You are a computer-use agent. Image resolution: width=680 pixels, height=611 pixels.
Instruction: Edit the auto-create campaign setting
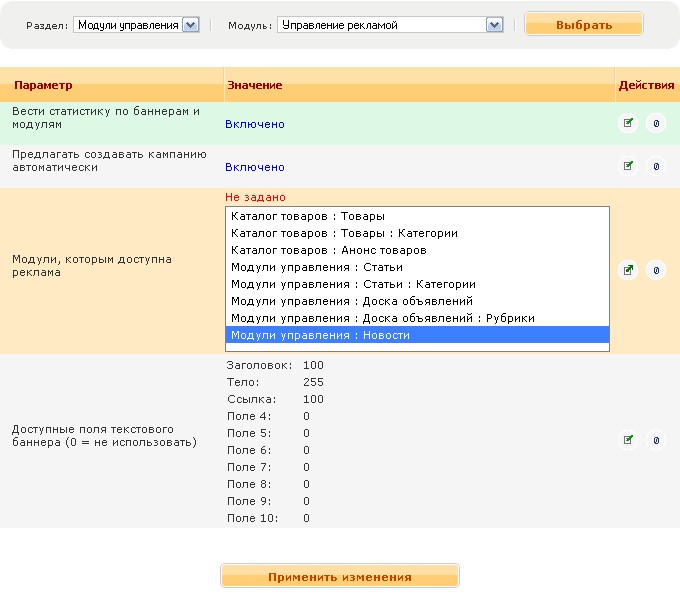click(x=628, y=167)
